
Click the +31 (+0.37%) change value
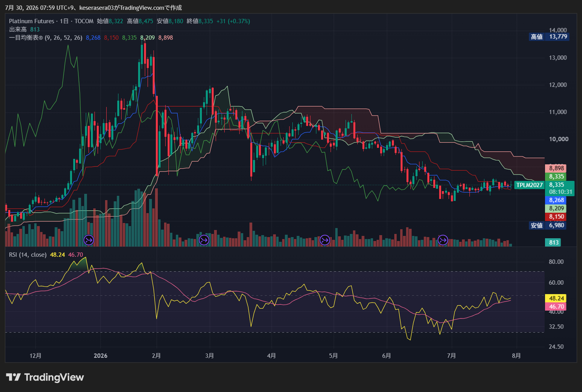click(233, 21)
